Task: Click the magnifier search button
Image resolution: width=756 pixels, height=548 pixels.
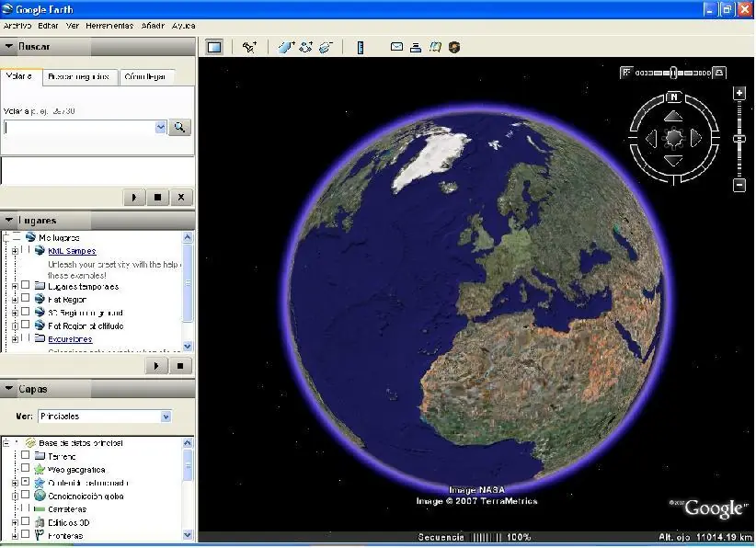Action: [179, 128]
